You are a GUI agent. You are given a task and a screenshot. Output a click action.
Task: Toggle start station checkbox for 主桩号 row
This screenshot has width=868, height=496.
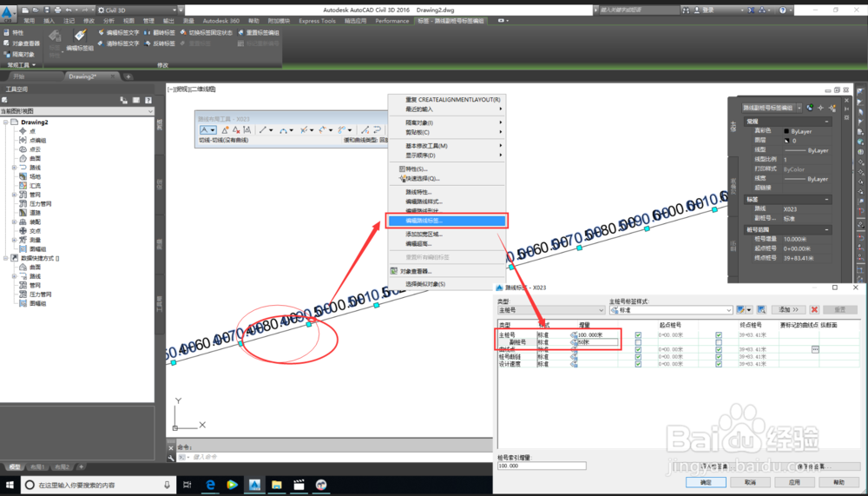tap(638, 335)
